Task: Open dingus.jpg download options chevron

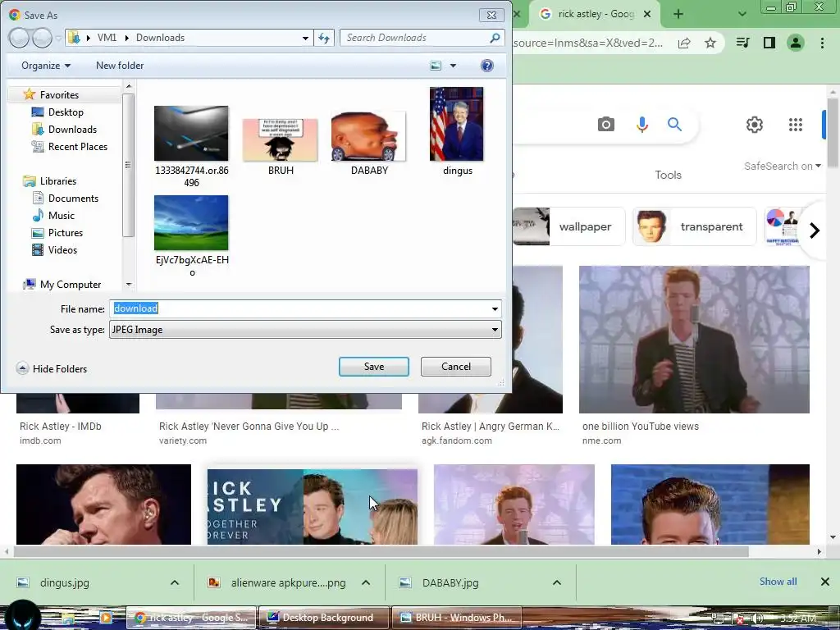Action: coord(175,582)
